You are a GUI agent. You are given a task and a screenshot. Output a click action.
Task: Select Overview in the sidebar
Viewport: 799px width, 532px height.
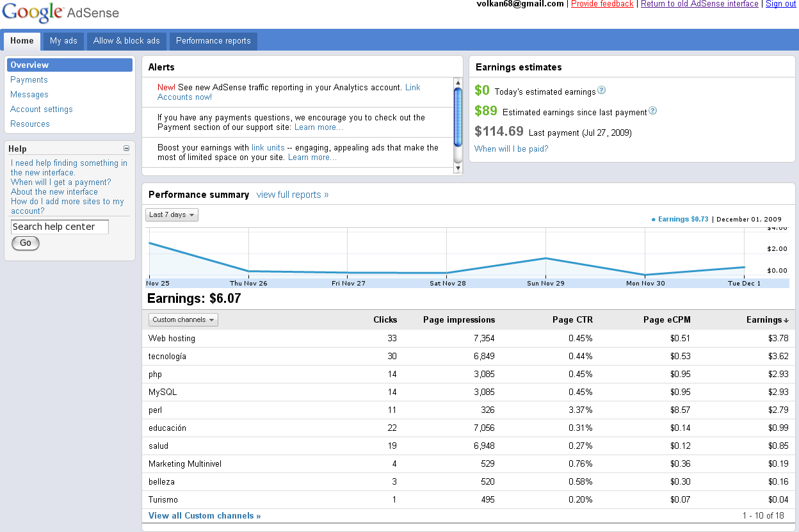click(70, 65)
